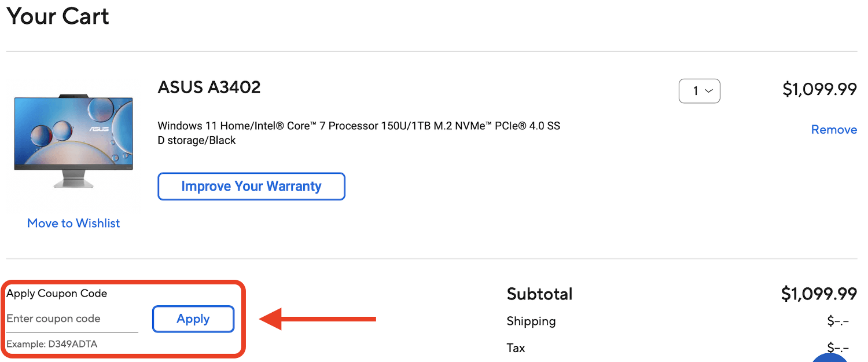
Task: Click the Apply Coupon Code label
Action: pos(56,293)
